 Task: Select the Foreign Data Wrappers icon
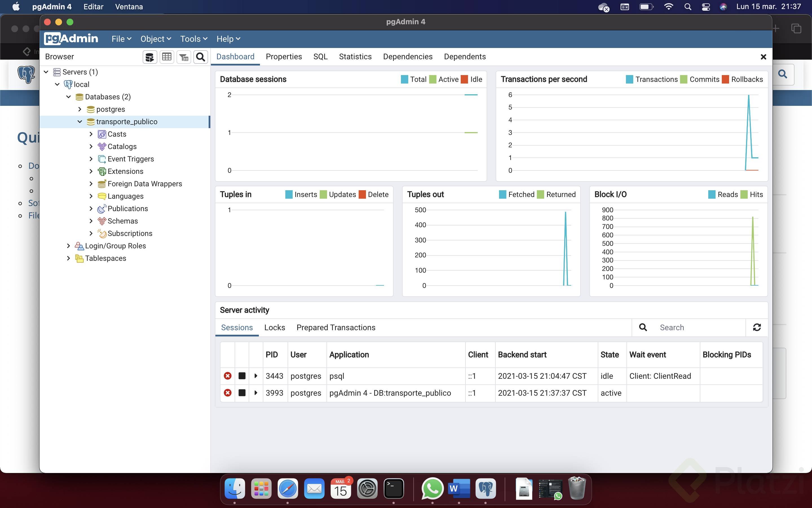pos(102,184)
